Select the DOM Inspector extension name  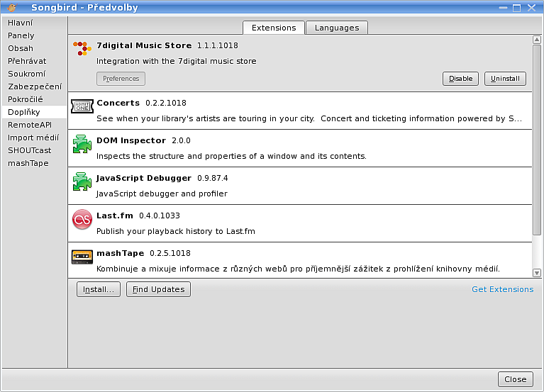click(x=131, y=141)
